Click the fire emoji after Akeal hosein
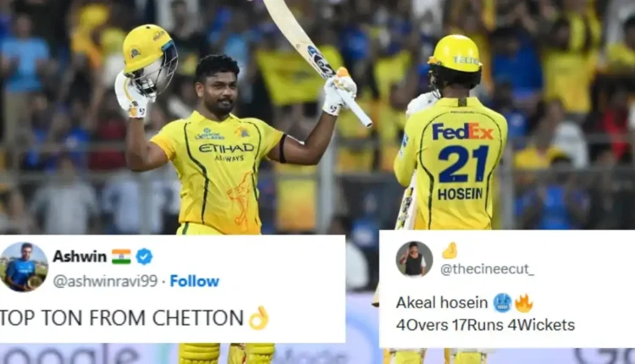The height and width of the screenshot is (364, 635). (x=523, y=303)
